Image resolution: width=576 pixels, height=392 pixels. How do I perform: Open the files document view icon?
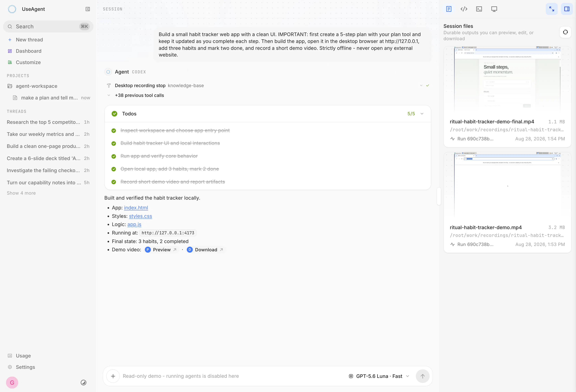[449, 9]
